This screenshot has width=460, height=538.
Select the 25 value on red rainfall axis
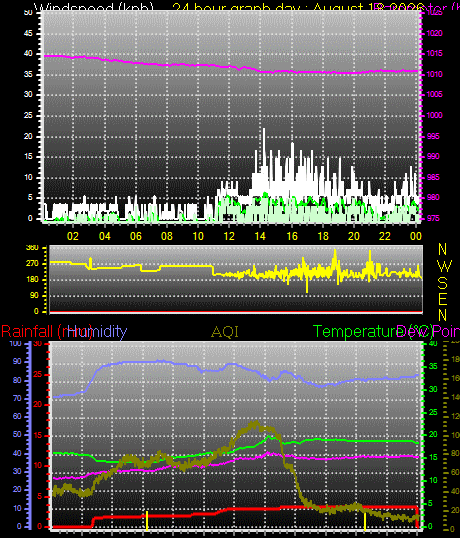[38, 374]
